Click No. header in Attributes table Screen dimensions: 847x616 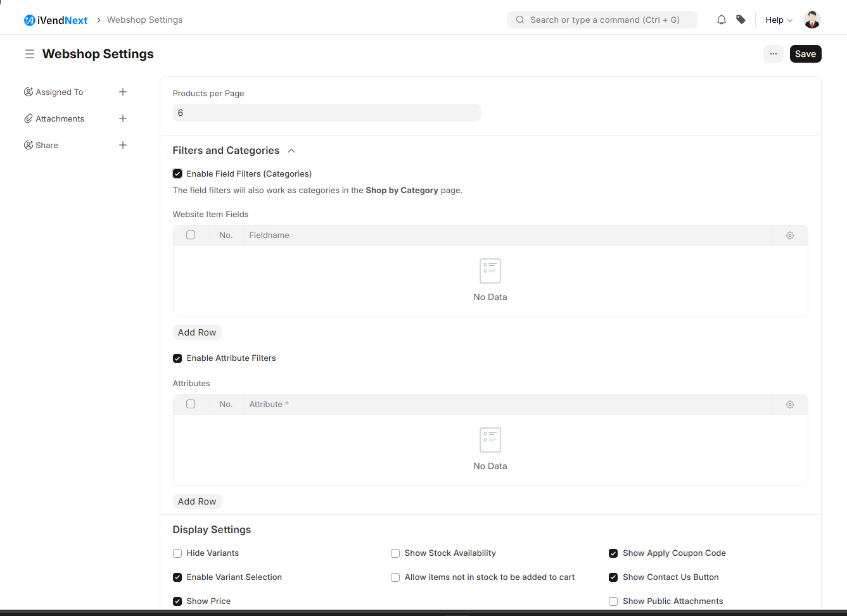pos(226,404)
